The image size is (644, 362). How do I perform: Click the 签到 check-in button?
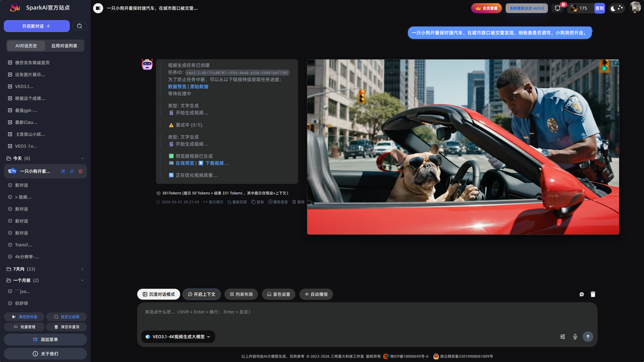click(x=600, y=8)
